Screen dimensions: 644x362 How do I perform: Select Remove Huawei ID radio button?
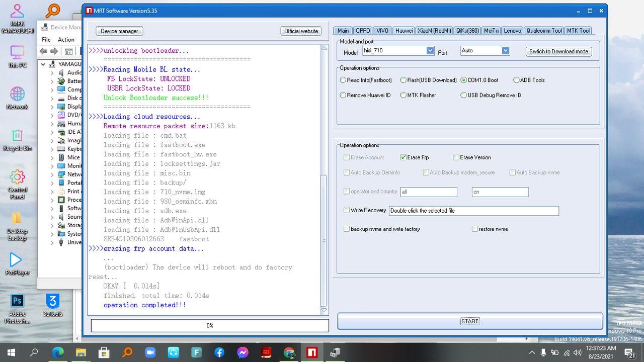(x=365, y=95)
